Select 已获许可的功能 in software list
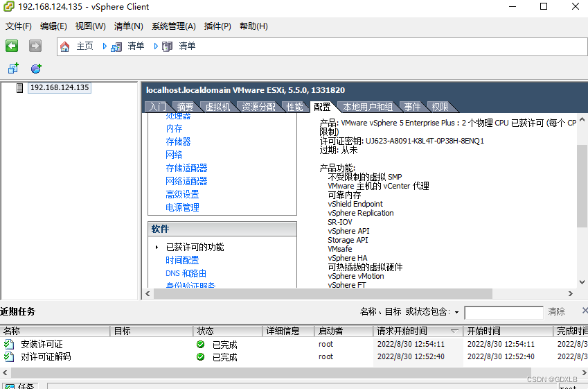This screenshot has width=588, height=389. [x=195, y=247]
